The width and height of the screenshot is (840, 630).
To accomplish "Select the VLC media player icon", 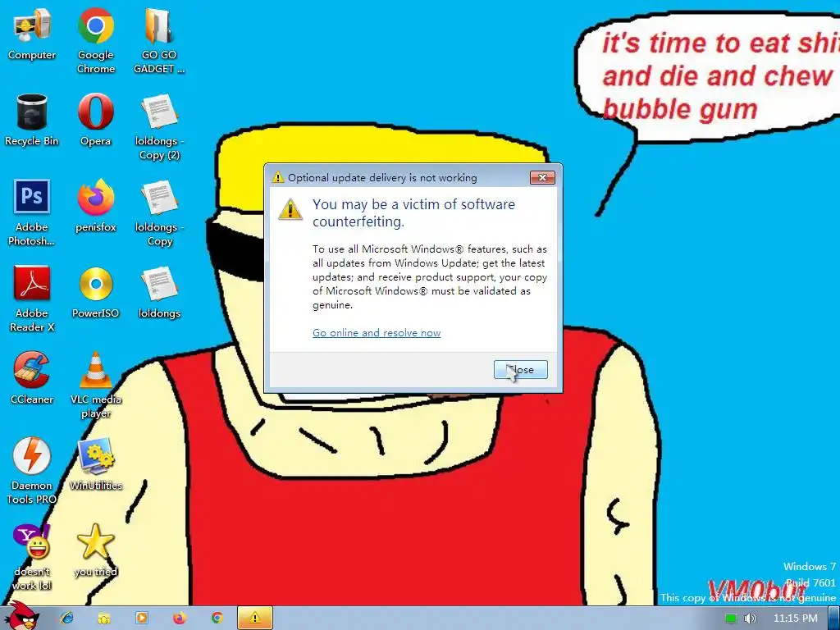I will 95,386.
